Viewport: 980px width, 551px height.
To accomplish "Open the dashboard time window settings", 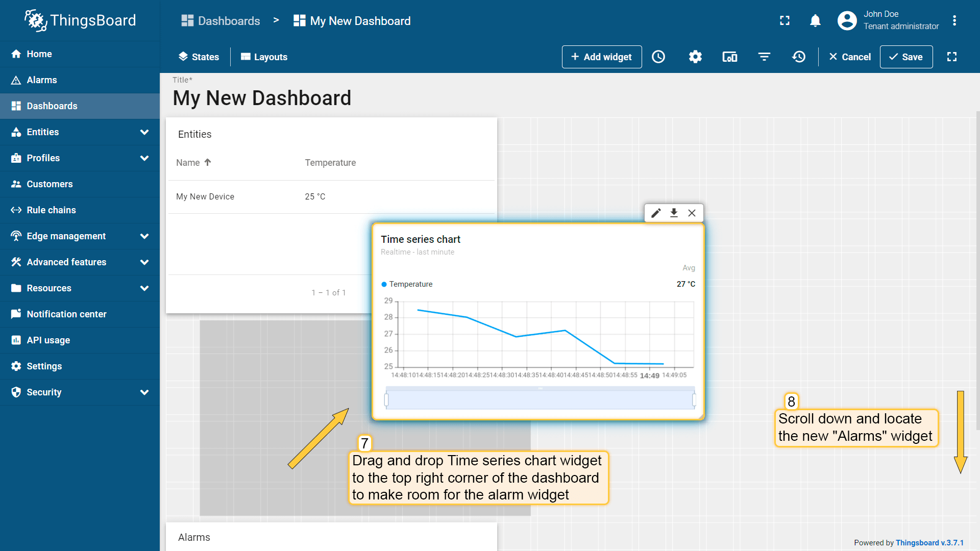I will [658, 57].
